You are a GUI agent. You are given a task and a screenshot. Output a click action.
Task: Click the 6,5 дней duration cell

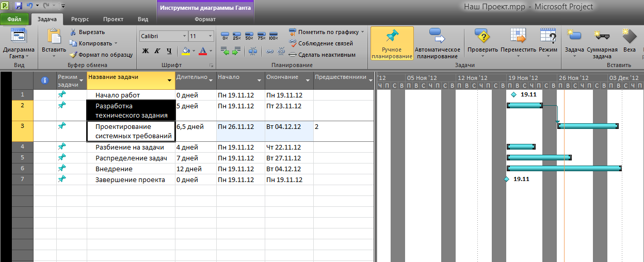pyautogui.click(x=196, y=131)
